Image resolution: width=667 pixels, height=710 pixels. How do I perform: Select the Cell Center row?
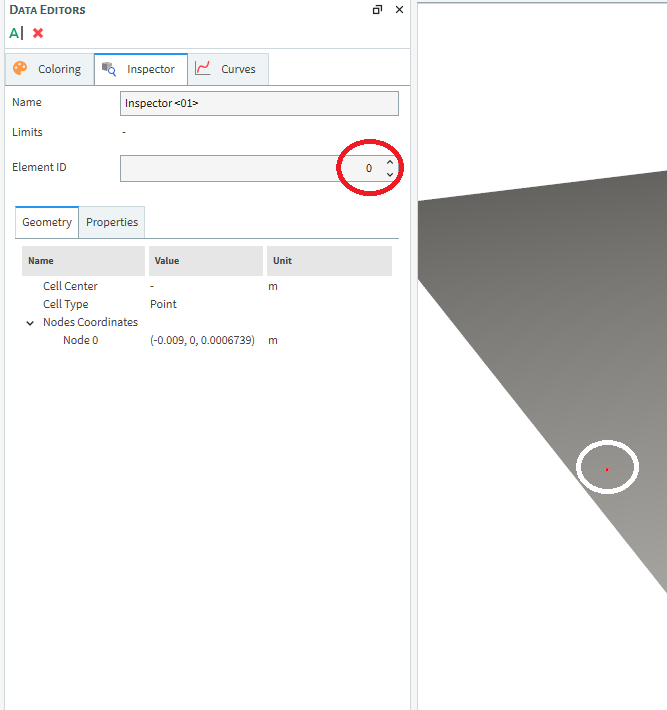click(x=207, y=286)
